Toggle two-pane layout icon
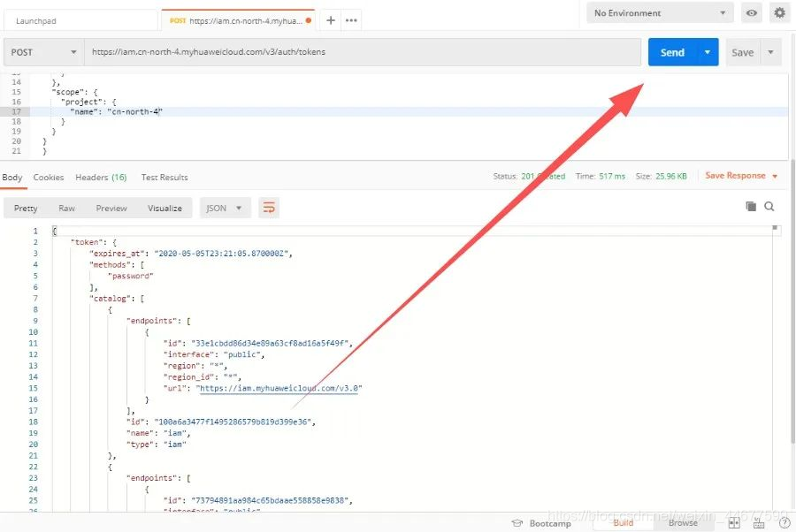The width and height of the screenshot is (796, 532). [734, 523]
